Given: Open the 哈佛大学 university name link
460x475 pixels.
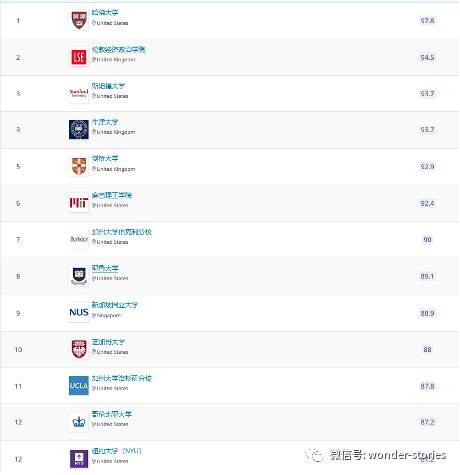Looking at the screenshot, I should pos(105,13).
